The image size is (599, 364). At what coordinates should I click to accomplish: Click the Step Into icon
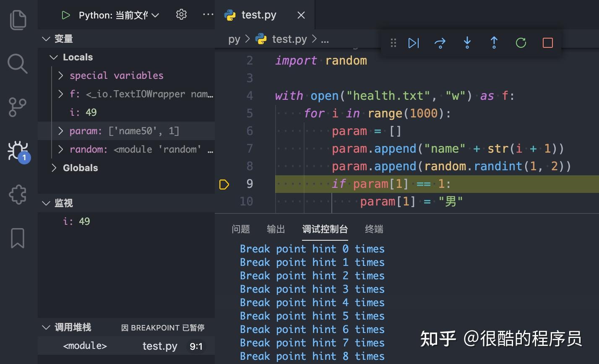point(467,43)
